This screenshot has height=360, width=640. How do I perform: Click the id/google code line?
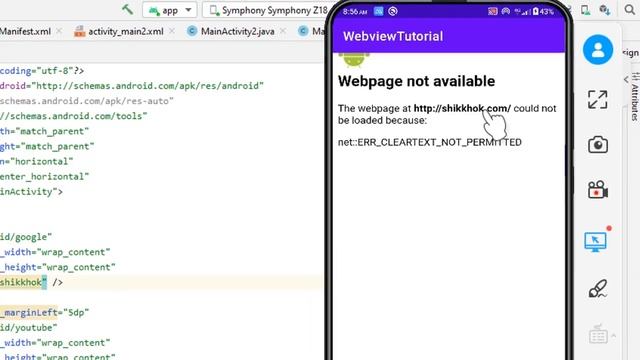click(26, 237)
